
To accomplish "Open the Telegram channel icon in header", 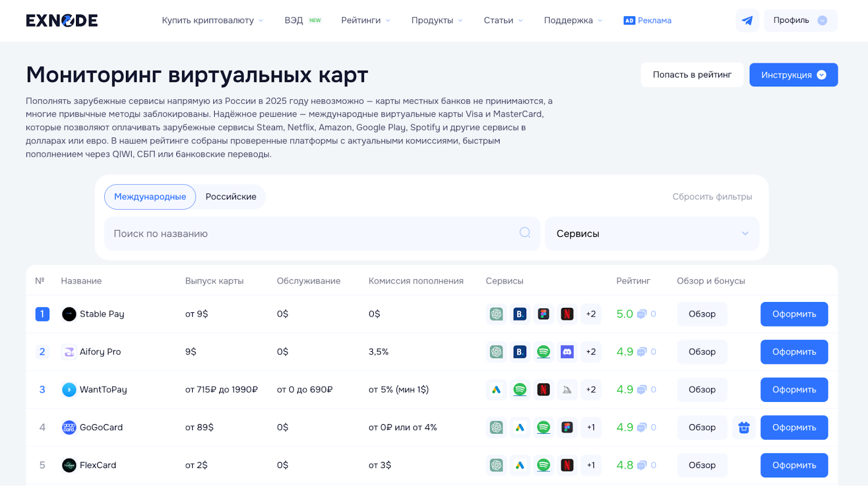I will 747,21.
